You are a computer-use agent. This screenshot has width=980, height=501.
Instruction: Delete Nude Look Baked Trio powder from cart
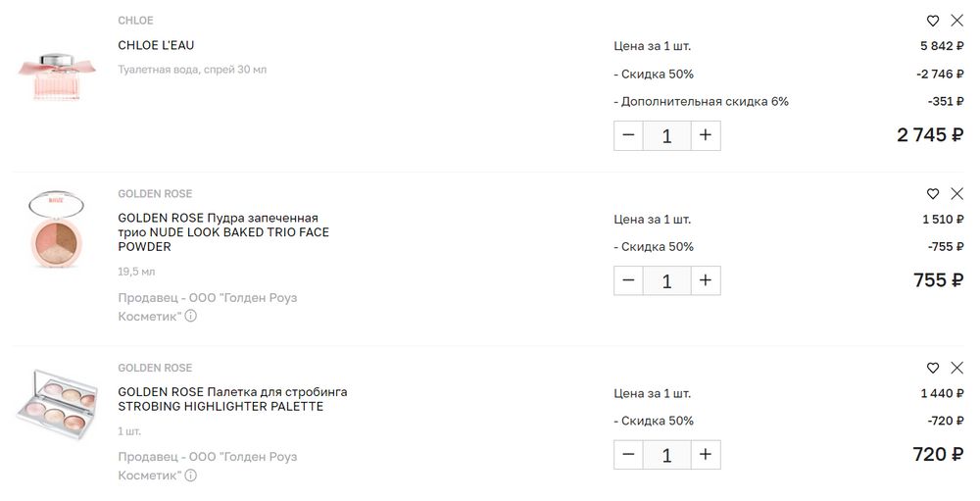coord(957,194)
